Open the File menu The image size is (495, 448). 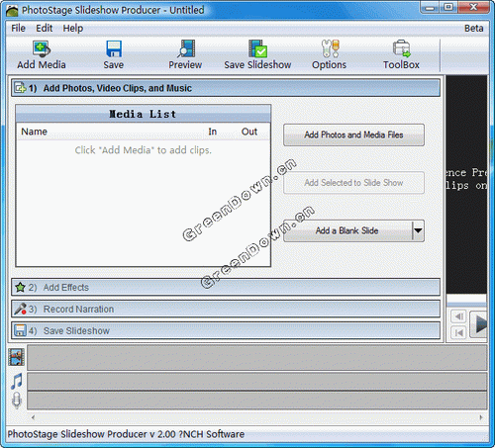[18, 29]
